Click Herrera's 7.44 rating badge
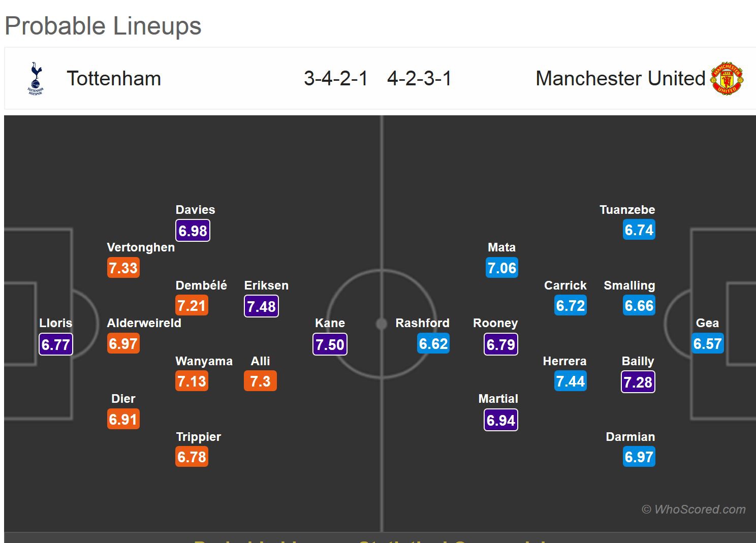The height and width of the screenshot is (543, 756). (571, 381)
